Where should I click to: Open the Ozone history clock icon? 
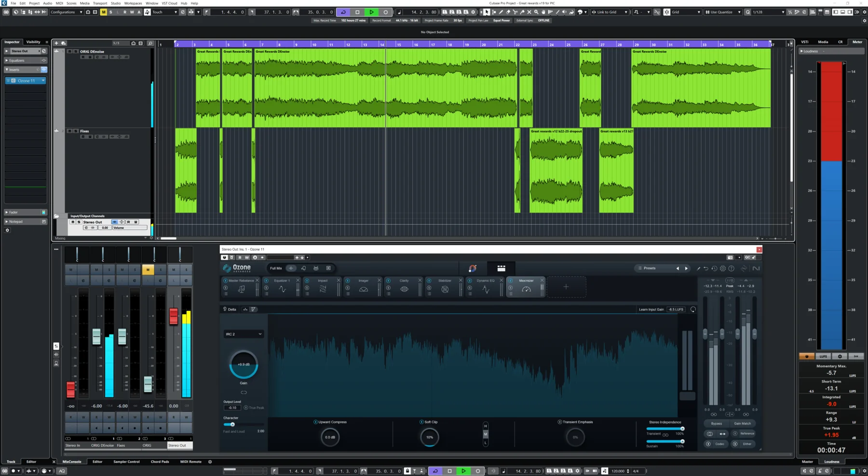pos(715,268)
